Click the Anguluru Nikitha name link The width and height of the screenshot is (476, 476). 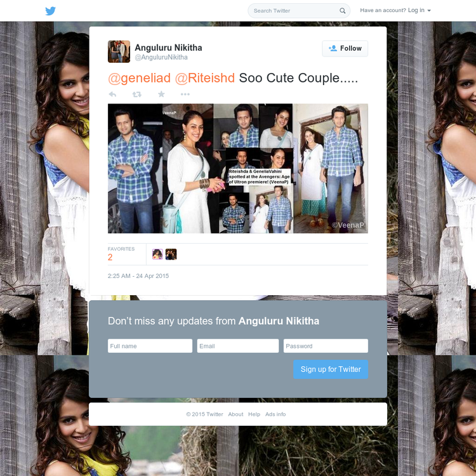[168, 48]
